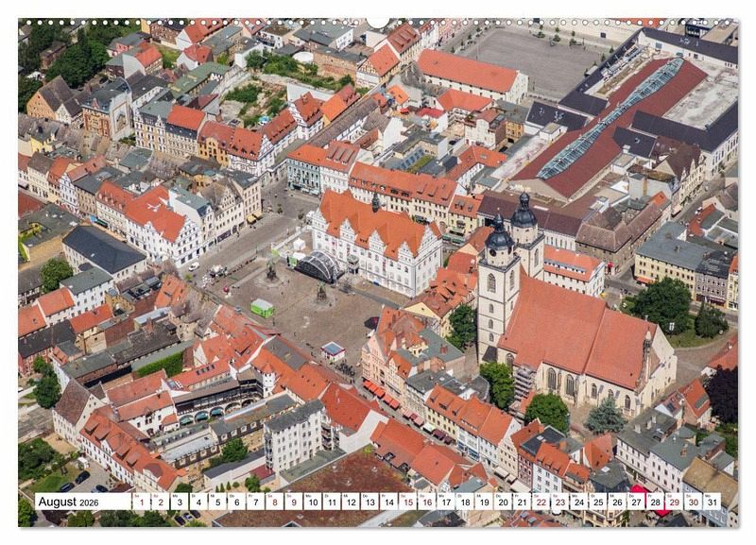Screen dimensions: 756x545
Task: Click date 8 in the calendar row
Action: (275, 502)
